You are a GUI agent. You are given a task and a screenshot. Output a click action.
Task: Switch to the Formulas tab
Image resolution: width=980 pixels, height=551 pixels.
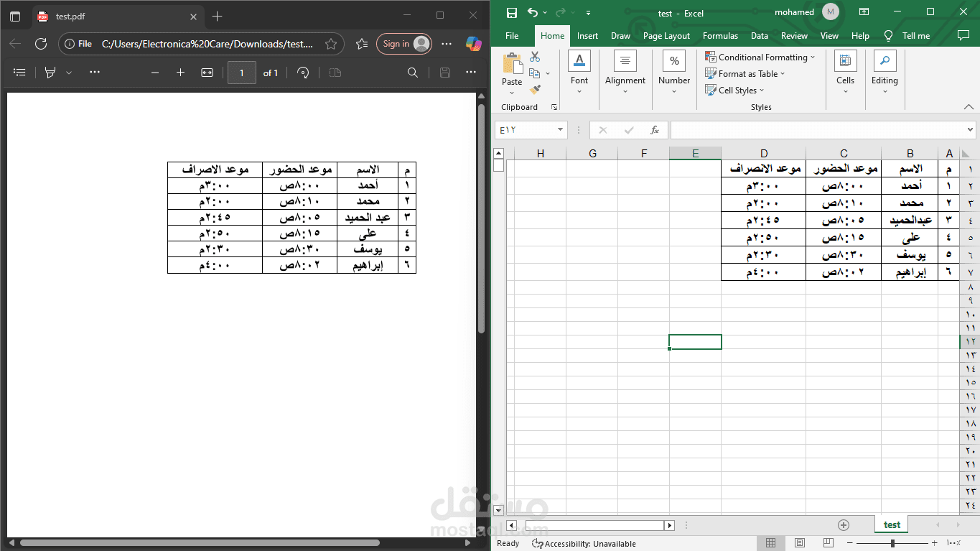[720, 36]
